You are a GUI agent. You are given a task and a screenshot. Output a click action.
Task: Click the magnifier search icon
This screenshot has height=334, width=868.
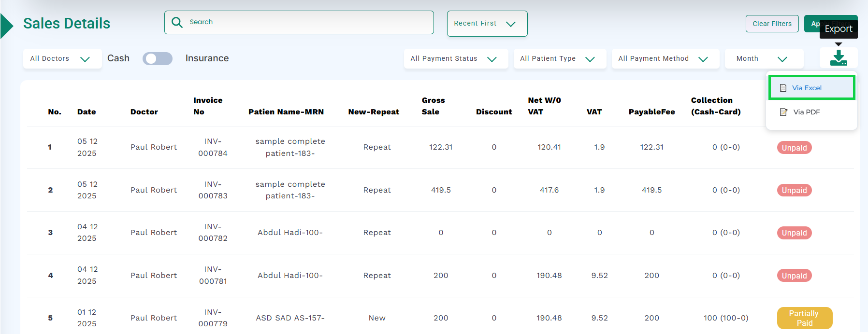[177, 23]
